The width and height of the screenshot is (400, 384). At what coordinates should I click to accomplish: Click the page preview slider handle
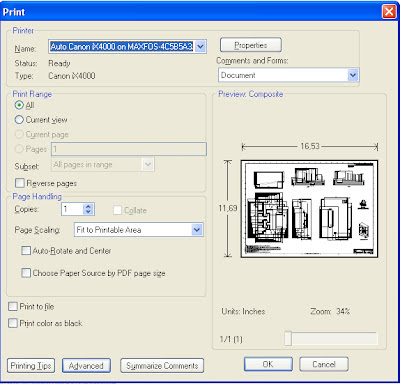pyautogui.click(x=288, y=339)
